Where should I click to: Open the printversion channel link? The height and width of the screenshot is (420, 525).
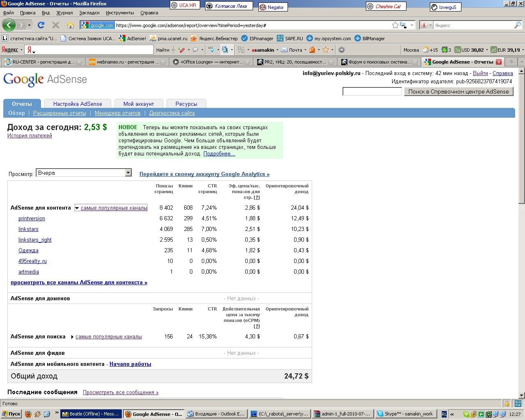coord(32,219)
